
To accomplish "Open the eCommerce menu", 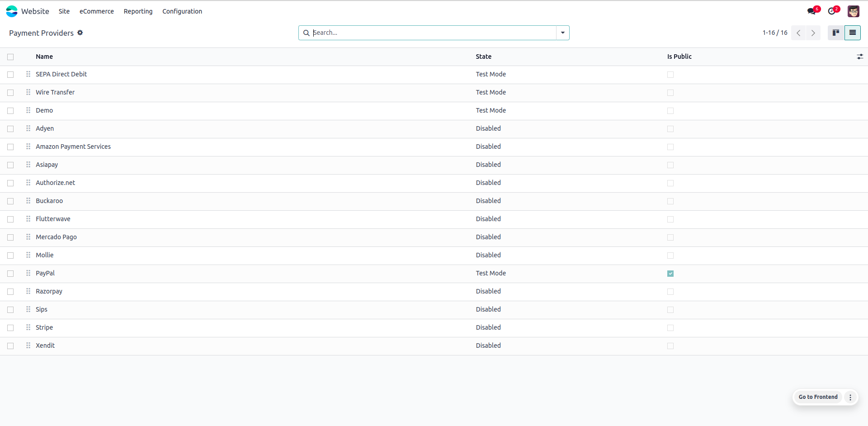I will (x=97, y=11).
